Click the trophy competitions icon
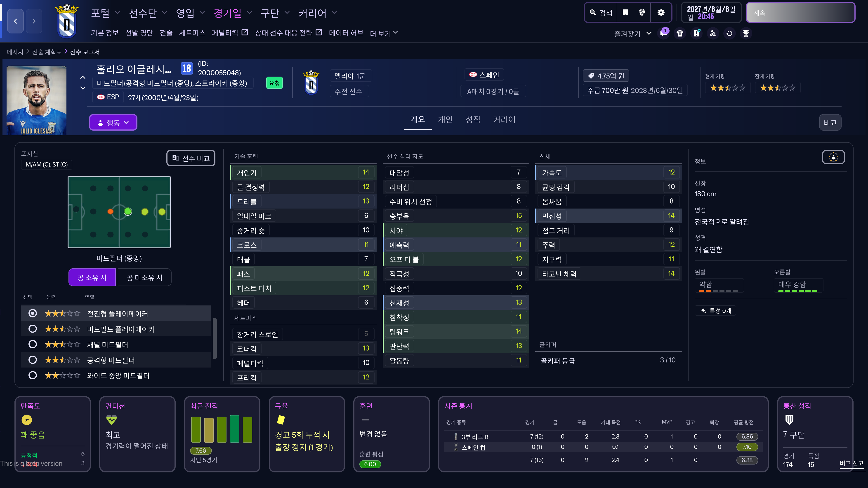The height and width of the screenshot is (488, 868). click(746, 33)
